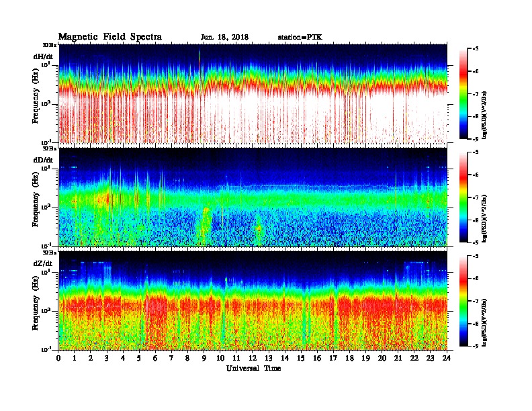Click hour tick label "2" on time axis
The width and height of the screenshot is (532, 411).
91,358
